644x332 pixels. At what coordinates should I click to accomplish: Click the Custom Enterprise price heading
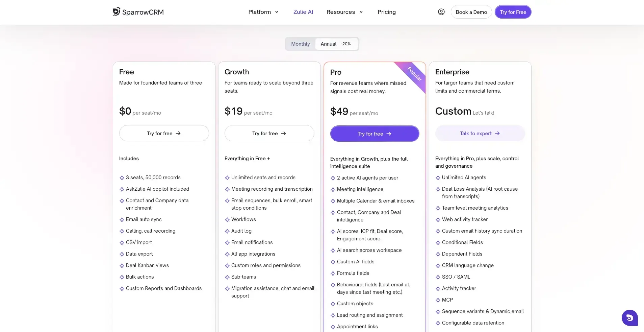453,111
